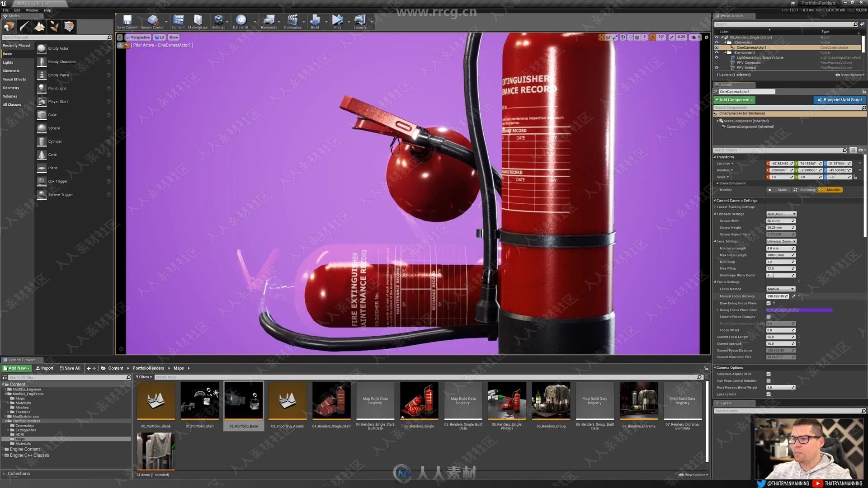Image resolution: width=868 pixels, height=488 pixels.
Task: Expand Debug Focus Plane Color property
Action: [x=717, y=310]
